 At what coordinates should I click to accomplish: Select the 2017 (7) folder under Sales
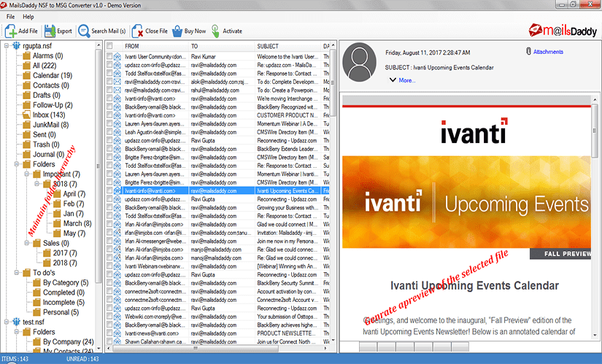(x=65, y=253)
